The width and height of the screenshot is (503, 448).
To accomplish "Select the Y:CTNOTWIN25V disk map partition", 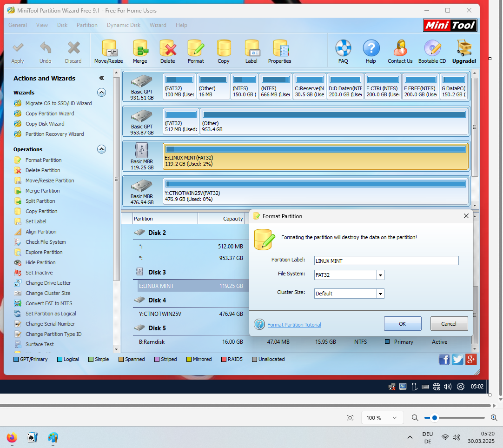I will (316, 192).
